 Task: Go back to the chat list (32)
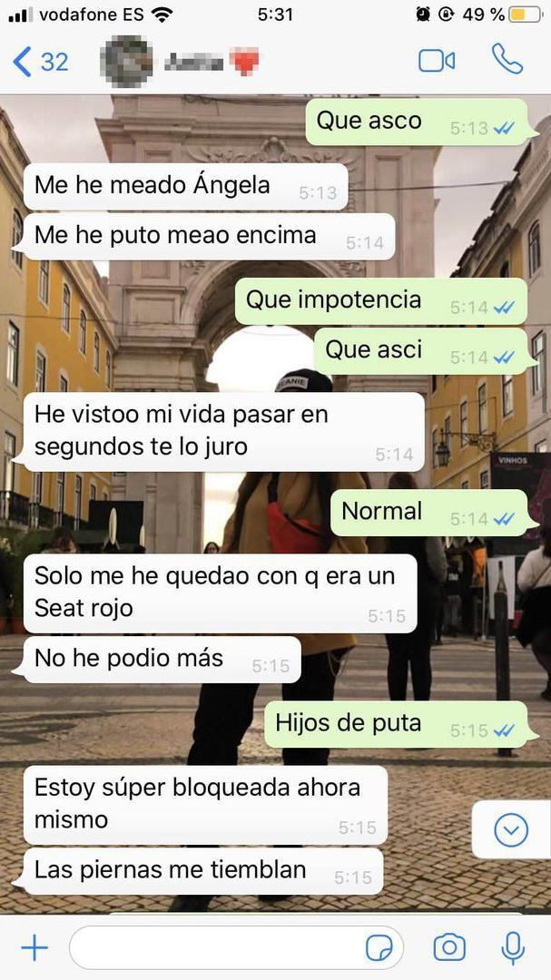pyautogui.click(x=40, y=62)
